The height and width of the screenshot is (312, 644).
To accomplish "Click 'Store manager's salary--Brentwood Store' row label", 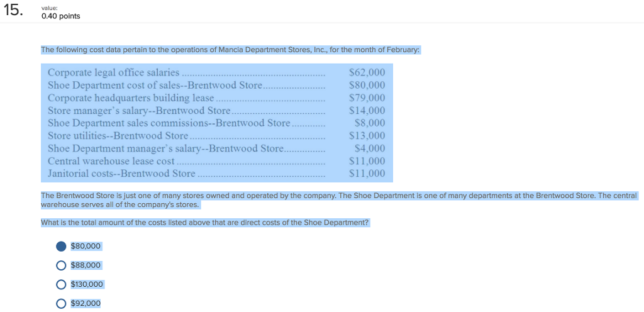I will (x=139, y=111).
